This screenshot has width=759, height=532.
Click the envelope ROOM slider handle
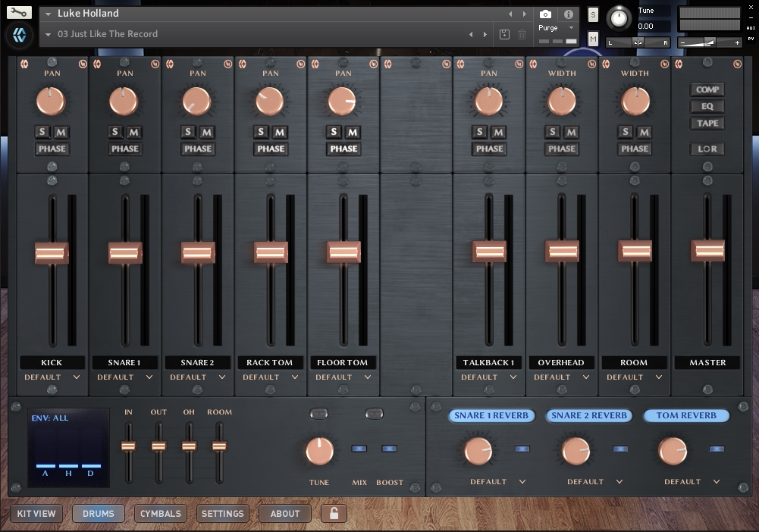coord(219,446)
